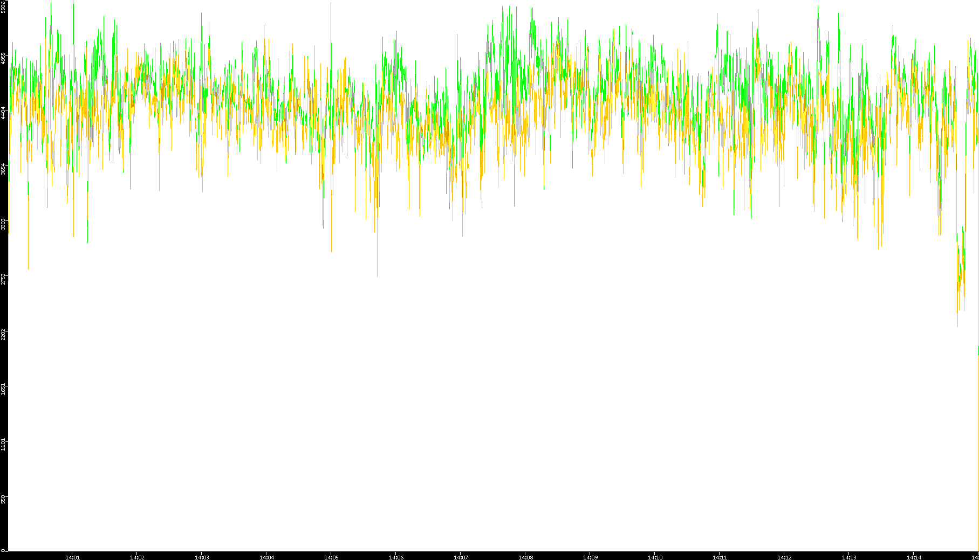Screen dimensions: 979x560
Task: Click the 14:04 time axis label
Action: tap(266, 557)
